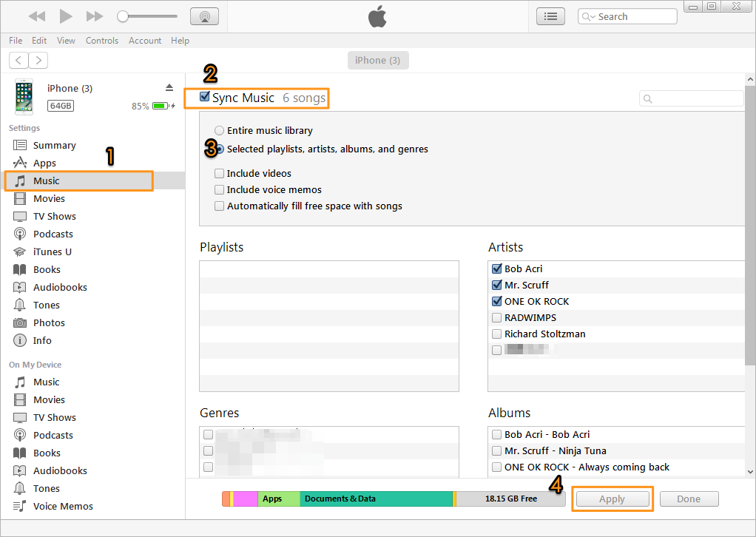Open the View menu
756x537 pixels.
point(66,41)
